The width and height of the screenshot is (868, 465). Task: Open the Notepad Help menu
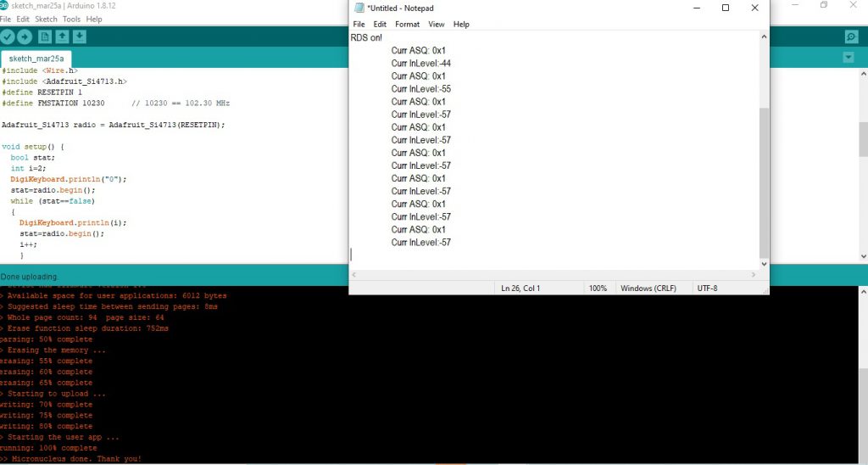(x=461, y=25)
